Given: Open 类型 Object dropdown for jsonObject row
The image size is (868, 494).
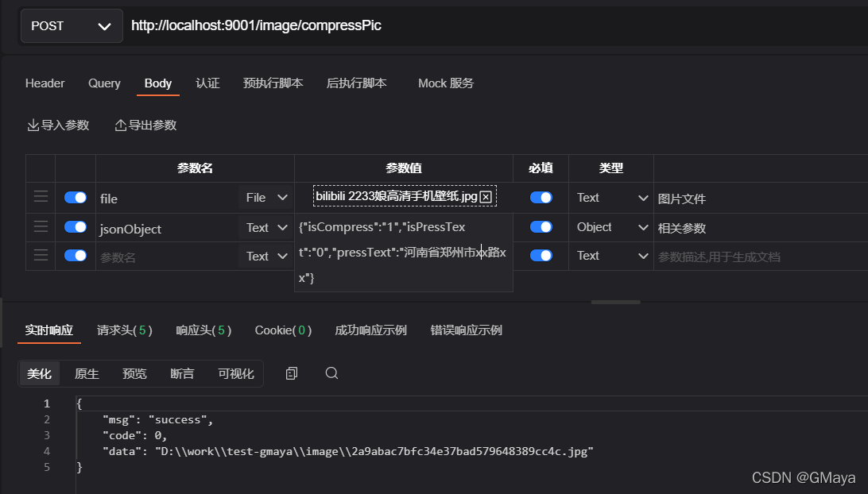Looking at the screenshot, I should pyautogui.click(x=612, y=227).
